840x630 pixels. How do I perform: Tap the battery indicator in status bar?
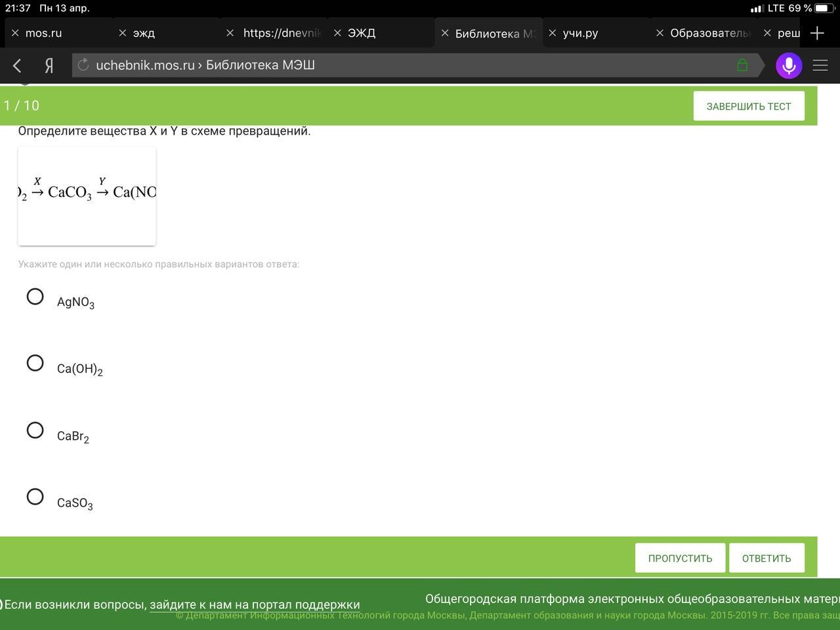point(824,8)
